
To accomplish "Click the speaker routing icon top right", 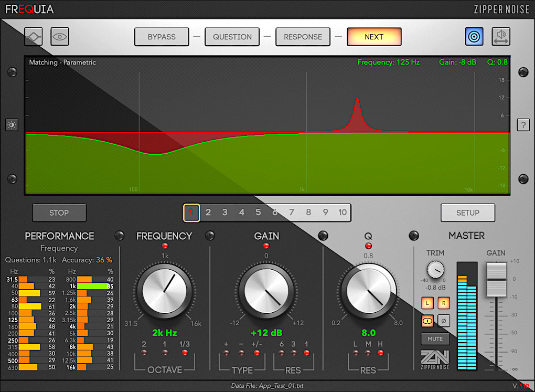I will click(501, 37).
